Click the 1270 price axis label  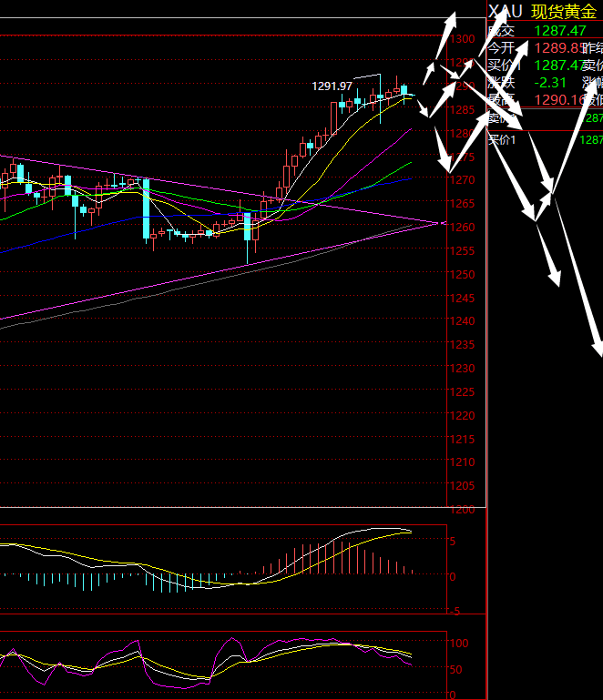463,180
